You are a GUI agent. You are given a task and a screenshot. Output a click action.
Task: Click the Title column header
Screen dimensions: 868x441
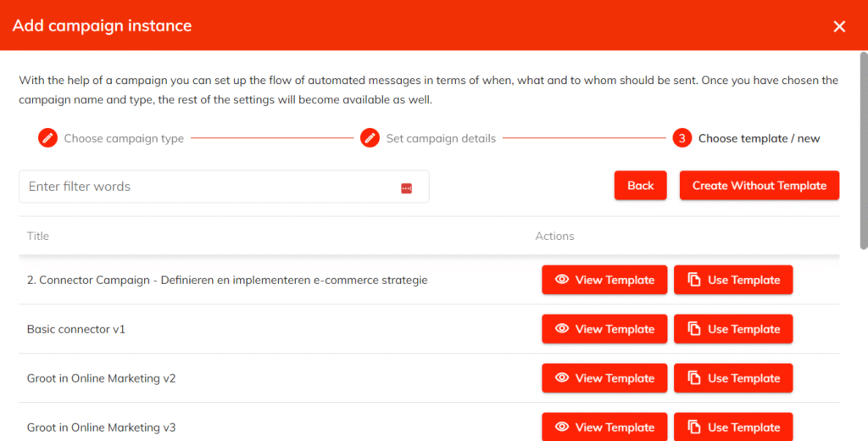[x=38, y=236]
